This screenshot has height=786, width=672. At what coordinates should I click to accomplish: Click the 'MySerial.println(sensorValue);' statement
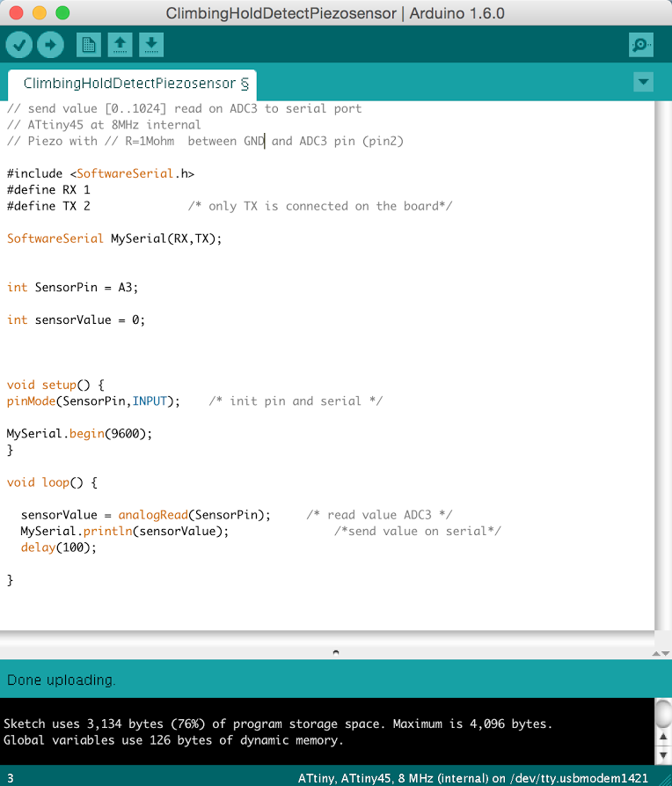tap(125, 531)
